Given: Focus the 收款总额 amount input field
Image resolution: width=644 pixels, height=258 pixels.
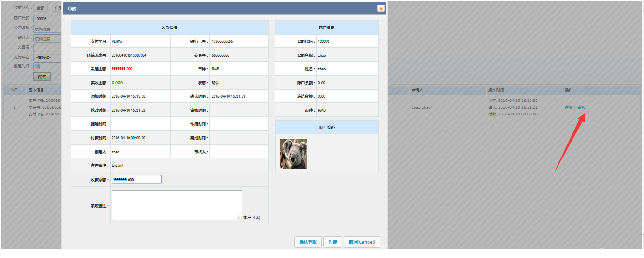Looking at the screenshot, I should tap(136, 179).
